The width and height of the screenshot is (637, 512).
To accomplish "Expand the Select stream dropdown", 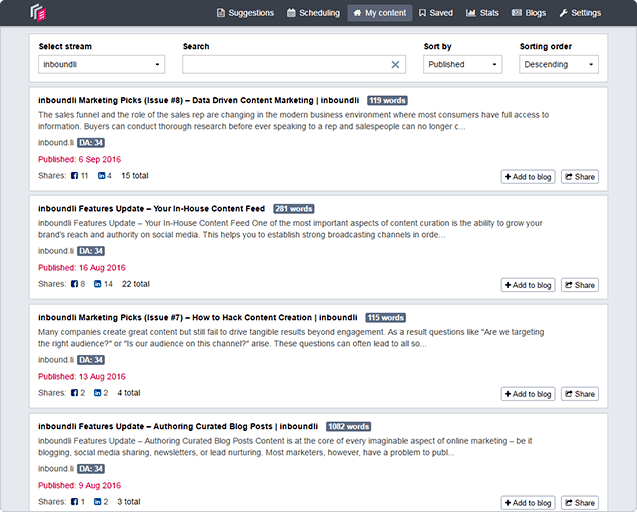I will pyautogui.click(x=102, y=64).
